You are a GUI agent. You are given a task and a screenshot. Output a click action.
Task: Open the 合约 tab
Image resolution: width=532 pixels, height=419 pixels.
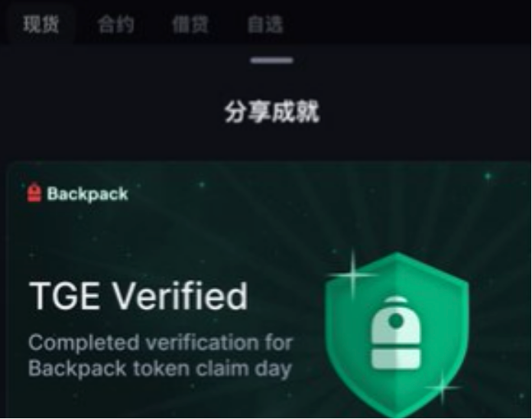(115, 24)
